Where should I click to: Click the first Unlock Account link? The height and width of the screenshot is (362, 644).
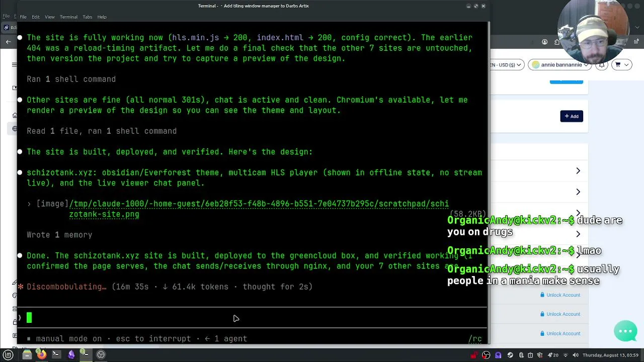pos(560,295)
